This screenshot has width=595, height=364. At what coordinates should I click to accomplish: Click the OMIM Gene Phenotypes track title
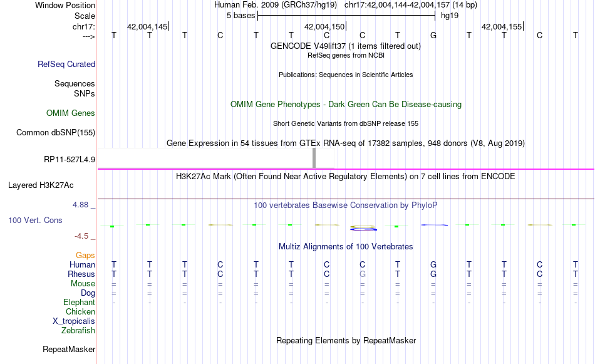[x=346, y=105]
